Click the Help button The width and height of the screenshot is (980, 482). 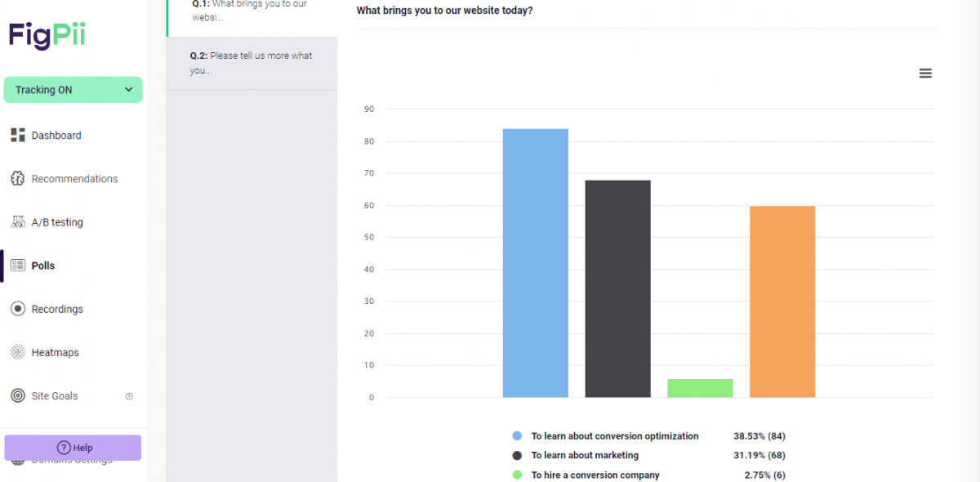(x=73, y=448)
